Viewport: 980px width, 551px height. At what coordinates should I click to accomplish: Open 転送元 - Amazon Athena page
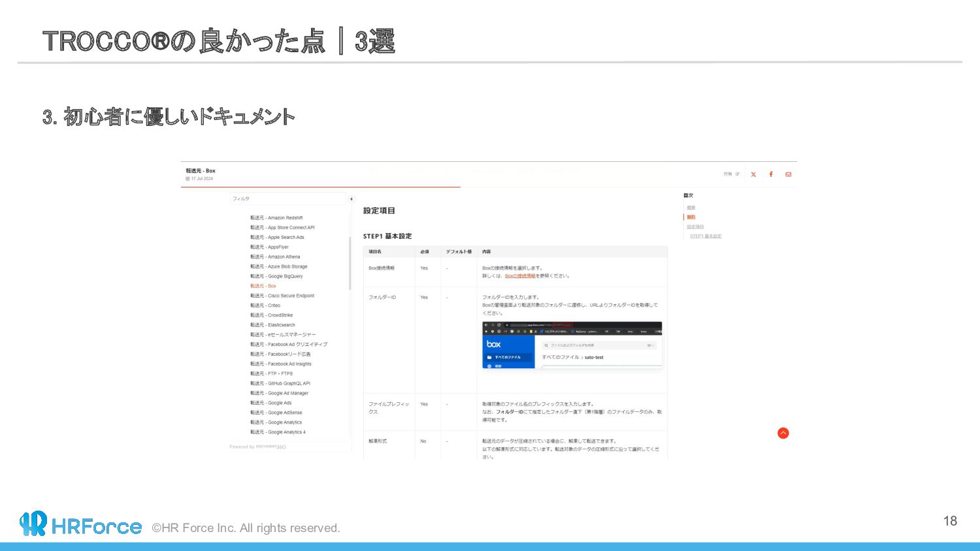coord(275,257)
